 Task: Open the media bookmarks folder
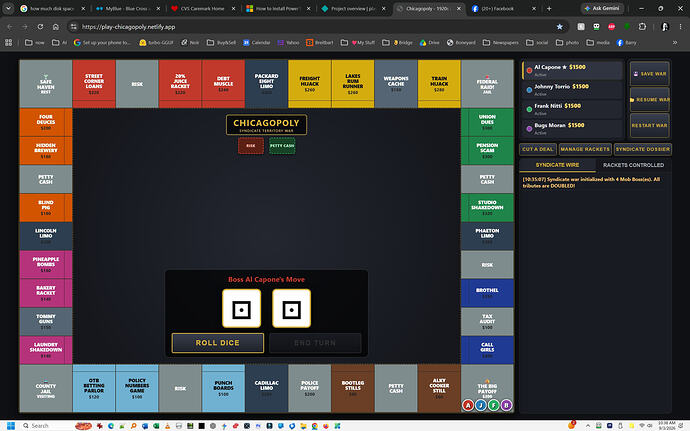click(x=598, y=42)
